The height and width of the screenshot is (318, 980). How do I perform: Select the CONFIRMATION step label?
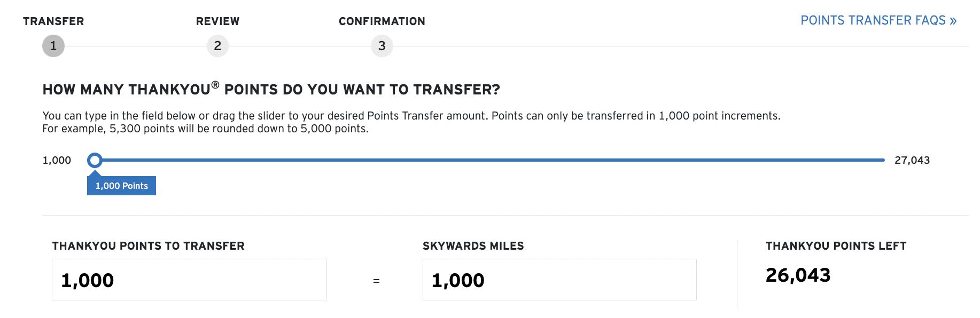[382, 21]
